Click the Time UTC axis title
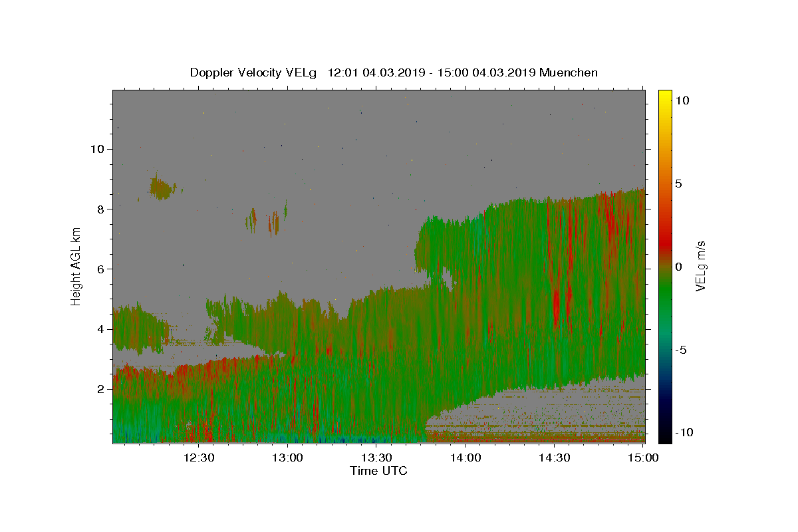The height and width of the screenshot is (532, 798). (x=378, y=471)
